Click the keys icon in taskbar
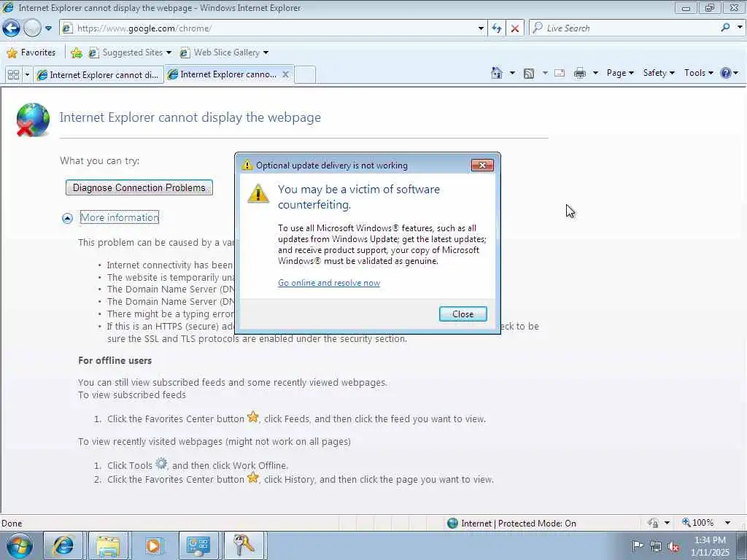This screenshot has width=747, height=560. click(x=244, y=545)
